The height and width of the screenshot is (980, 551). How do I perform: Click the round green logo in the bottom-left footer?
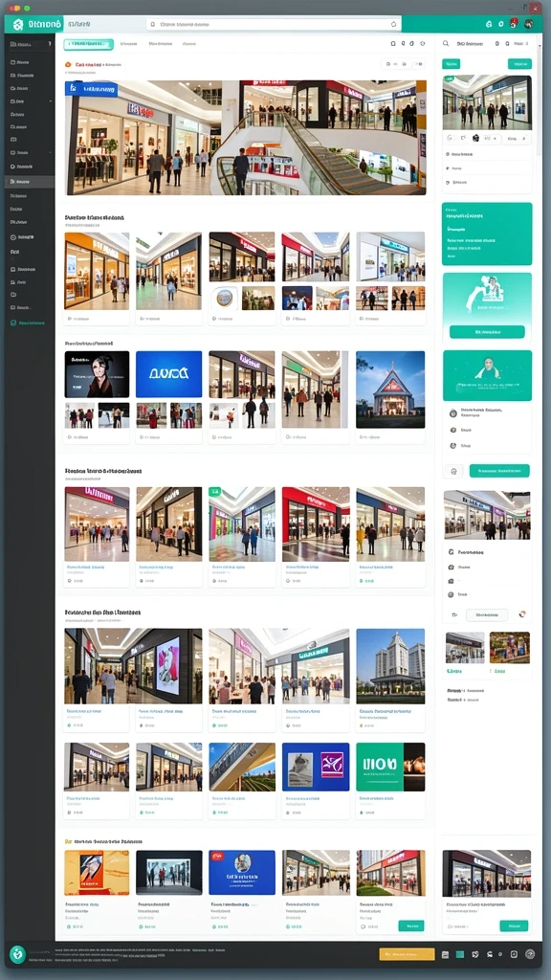pos(17,954)
